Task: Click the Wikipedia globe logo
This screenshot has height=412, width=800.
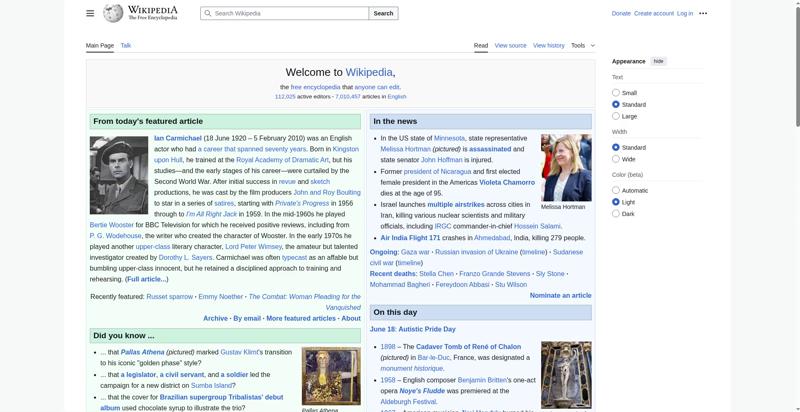Action: 113,13
